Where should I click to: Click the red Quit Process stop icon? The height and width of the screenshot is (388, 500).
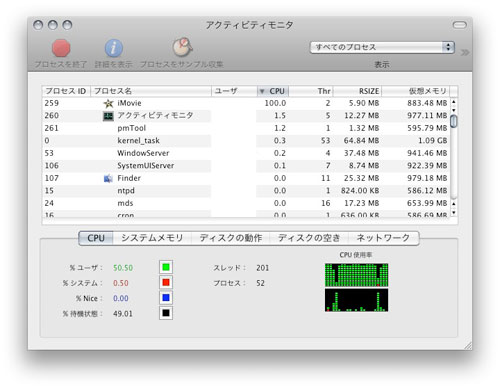click(61, 48)
